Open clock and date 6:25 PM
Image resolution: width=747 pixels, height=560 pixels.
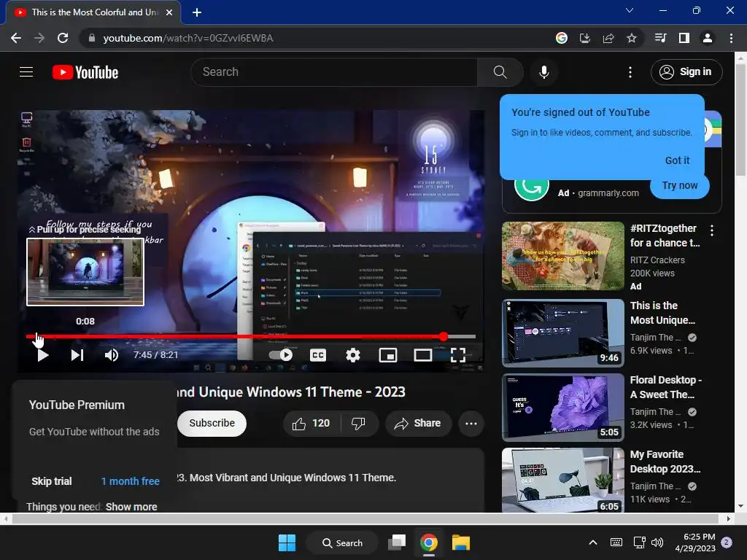(x=695, y=542)
